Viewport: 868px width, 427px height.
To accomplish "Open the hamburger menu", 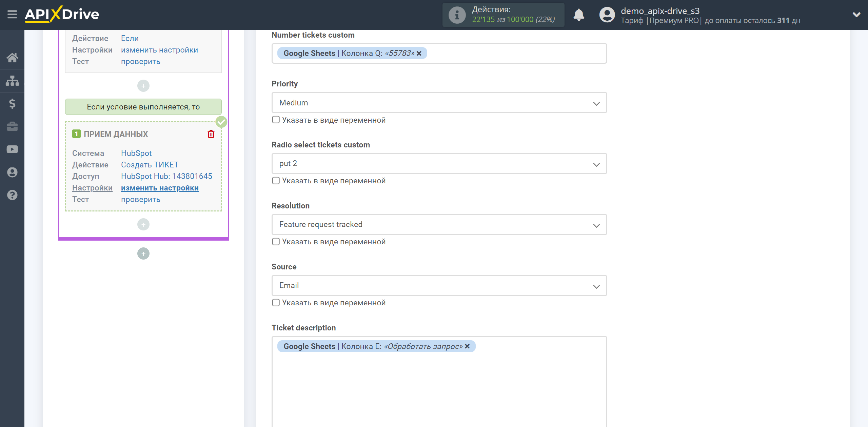I will click(12, 15).
